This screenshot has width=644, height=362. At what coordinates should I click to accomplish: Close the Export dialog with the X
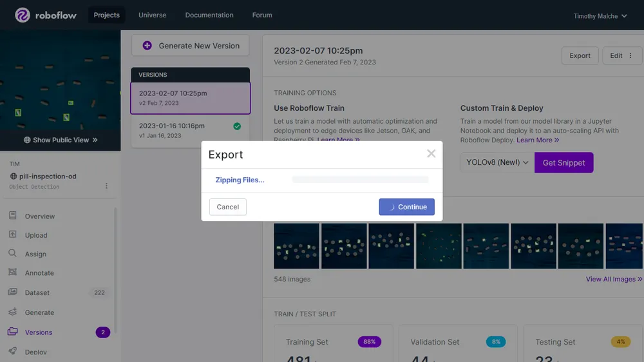coord(431,154)
